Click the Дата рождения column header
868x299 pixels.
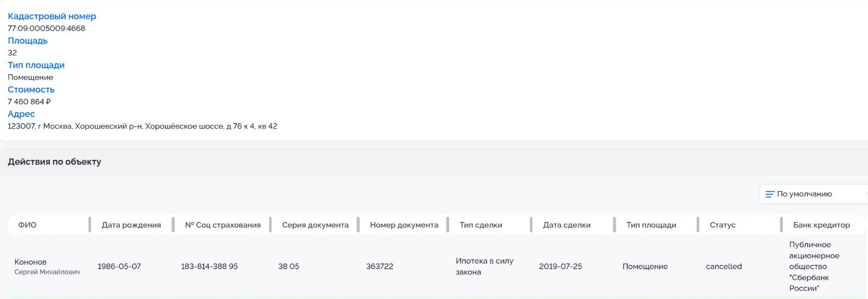[131, 225]
